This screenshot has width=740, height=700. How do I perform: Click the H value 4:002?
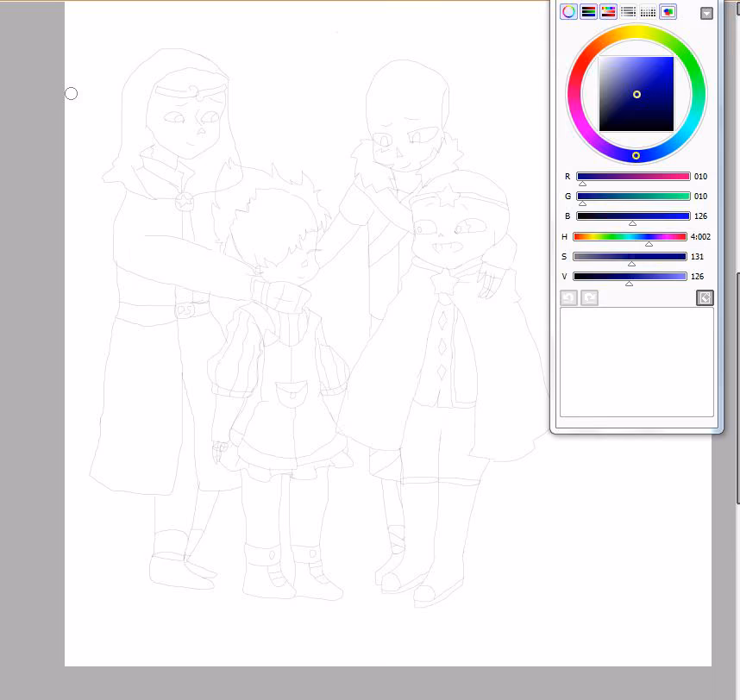point(700,237)
